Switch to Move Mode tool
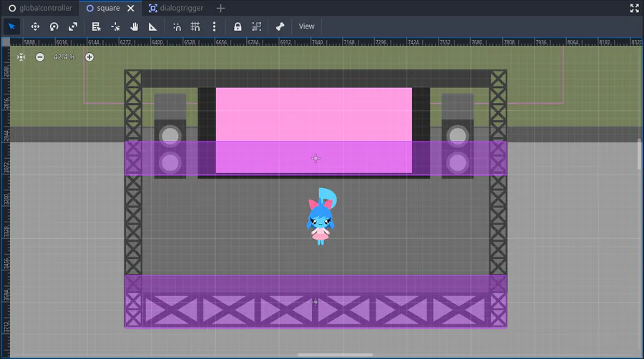644x359 pixels. coord(35,26)
